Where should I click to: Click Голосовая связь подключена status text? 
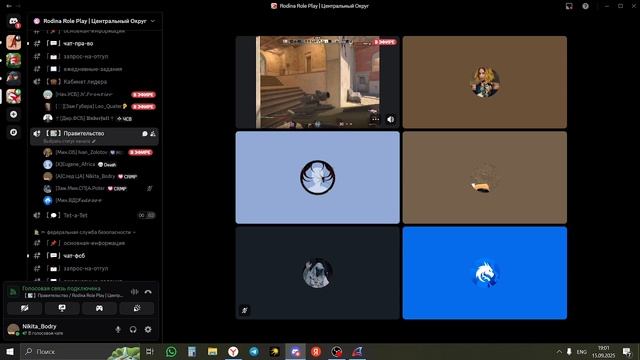(x=61, y=289)
